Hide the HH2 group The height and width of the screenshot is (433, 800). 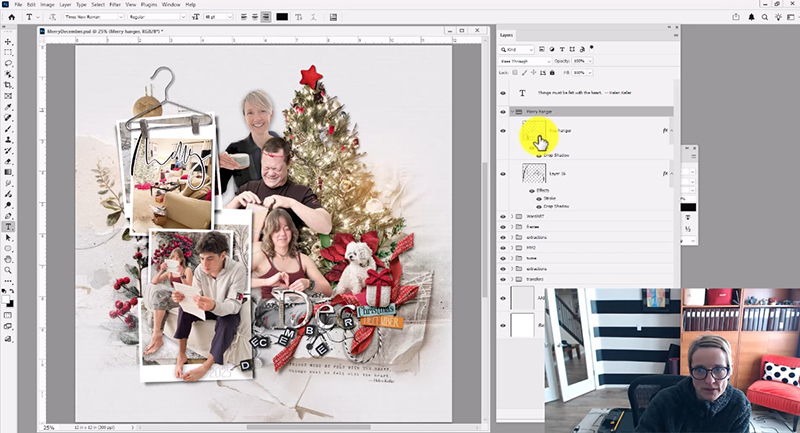(x=503, y=248)
